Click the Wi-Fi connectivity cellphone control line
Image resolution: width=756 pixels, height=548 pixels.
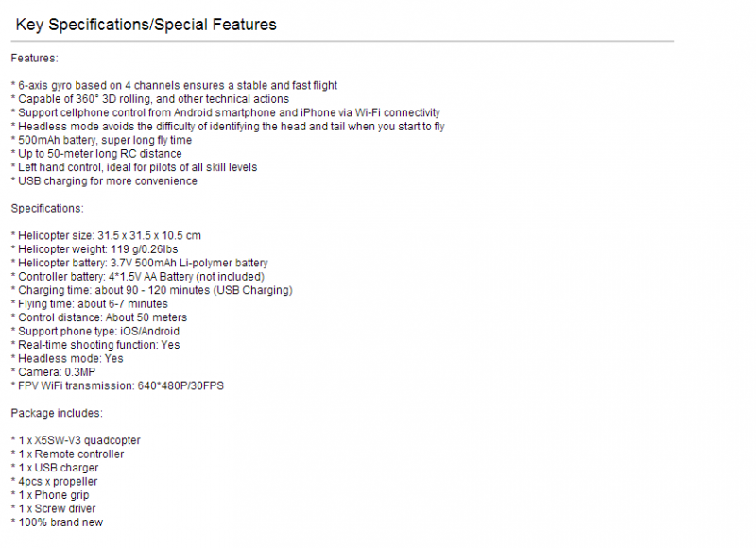pyautogui.click(x=226, y=112)
